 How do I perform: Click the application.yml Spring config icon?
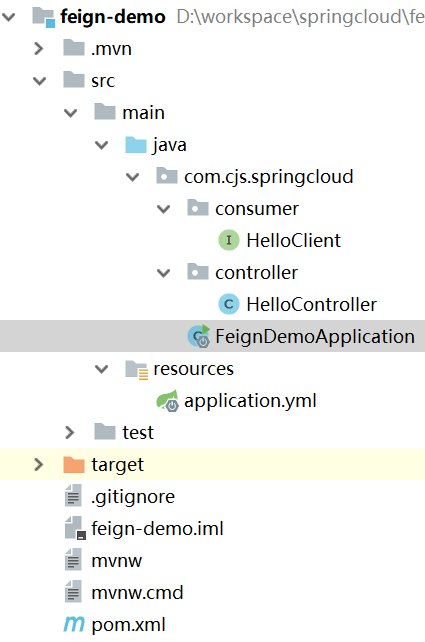(167, 400)
